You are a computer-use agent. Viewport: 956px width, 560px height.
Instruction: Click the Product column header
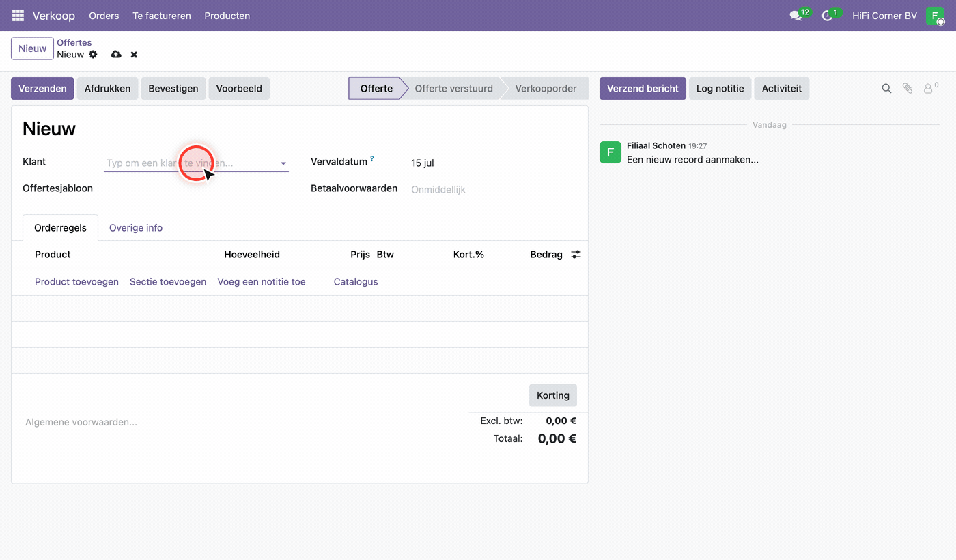(x=53, y=254)
